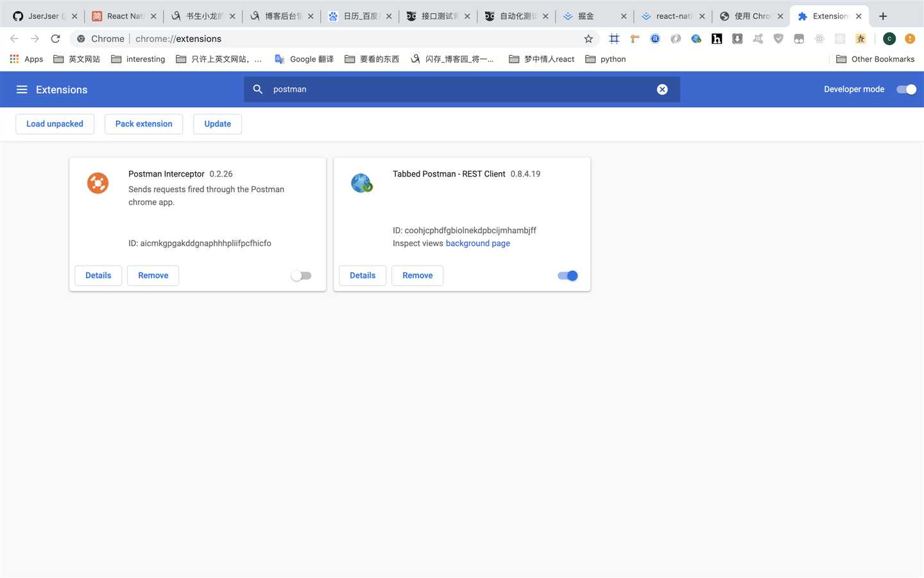924x578 pixels.
Task: Go back with the browser back arrow
Action: click(14, 39)
